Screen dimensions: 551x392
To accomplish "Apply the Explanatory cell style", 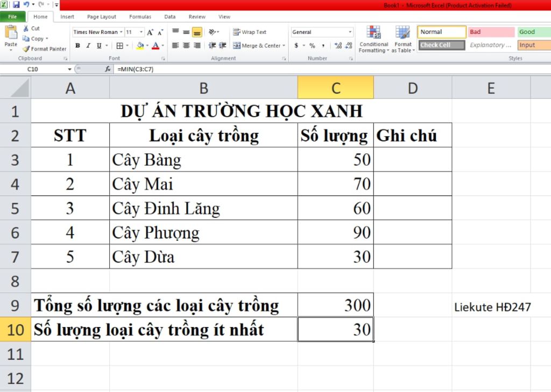I will coord(491,45).
